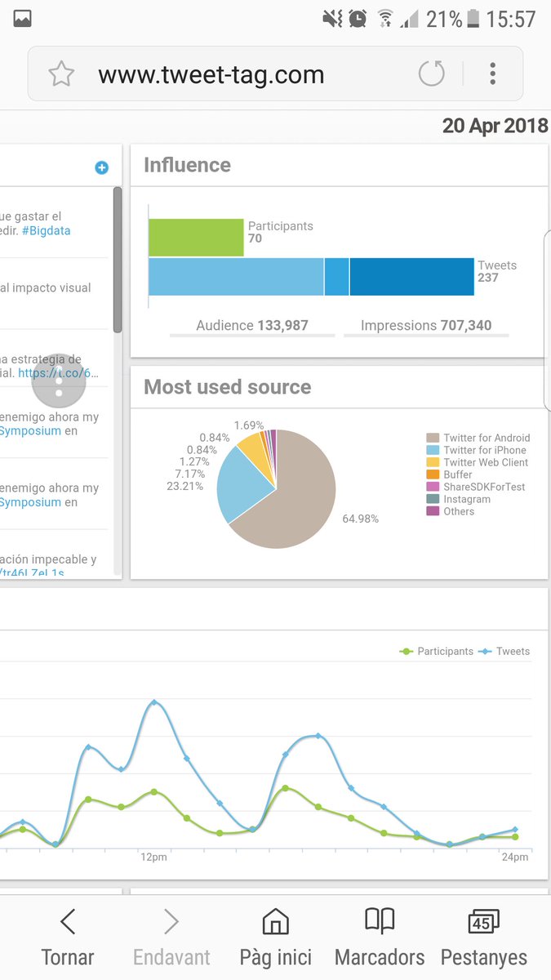The image size is (551, 980).
Task: Click the Influence panel heading
Action: pyautogui.click(x=187, y=165)
